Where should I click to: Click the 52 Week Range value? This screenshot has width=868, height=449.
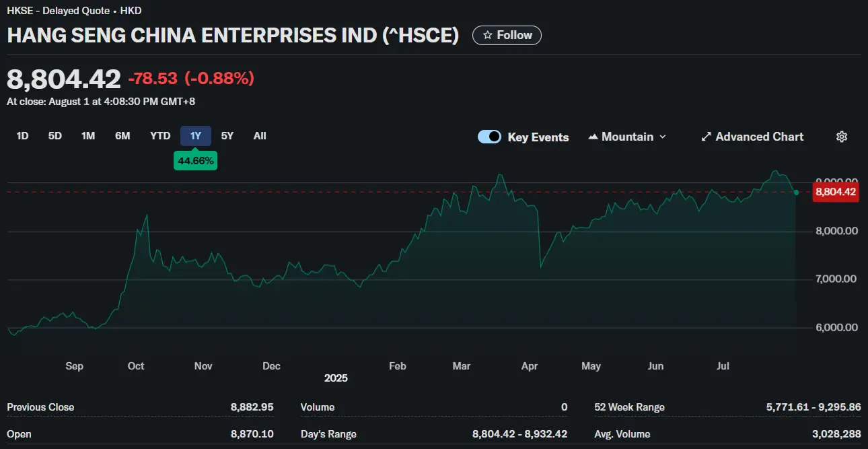[813, 407]
